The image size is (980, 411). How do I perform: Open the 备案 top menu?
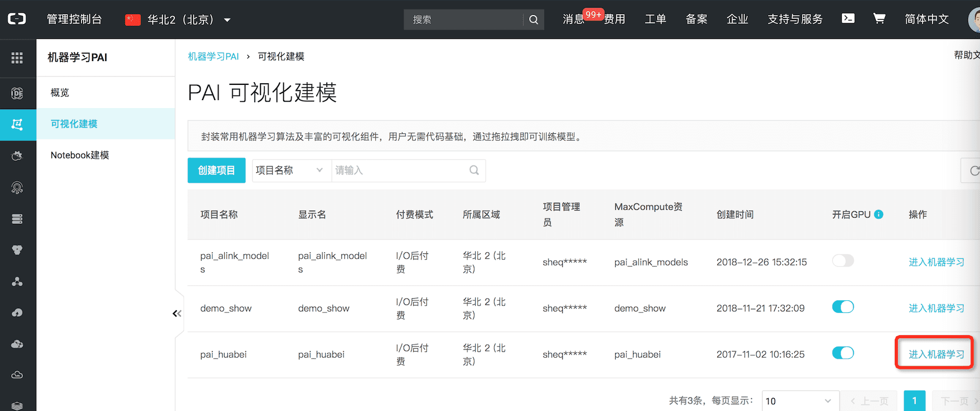tap(696, 19)
